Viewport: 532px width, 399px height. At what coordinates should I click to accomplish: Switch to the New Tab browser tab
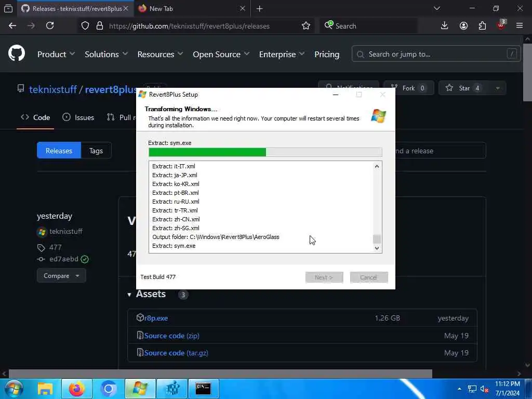192,8
